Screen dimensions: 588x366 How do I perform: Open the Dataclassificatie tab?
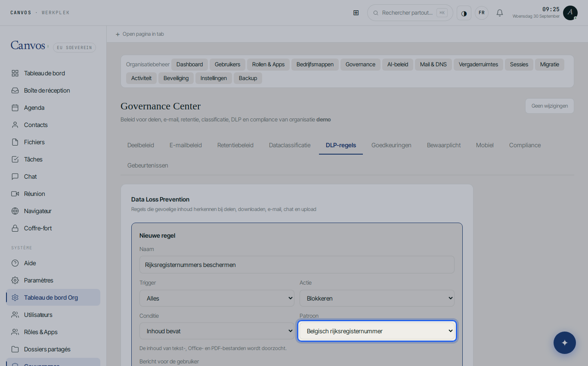pos(290,145)
